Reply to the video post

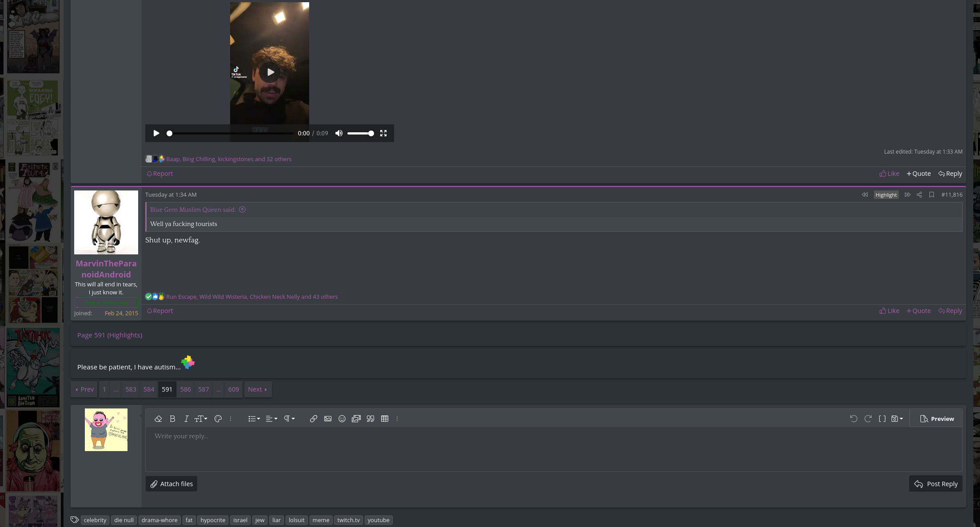(x=950, y=174)
